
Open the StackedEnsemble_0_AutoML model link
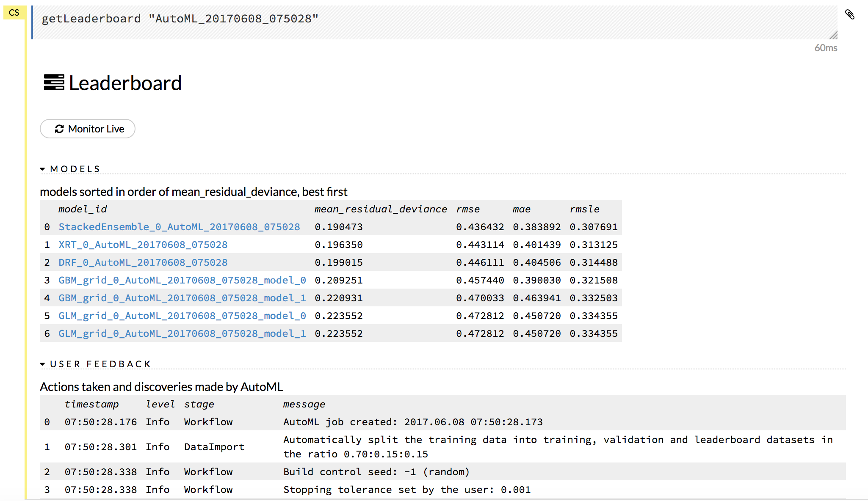tap(179, 227)
